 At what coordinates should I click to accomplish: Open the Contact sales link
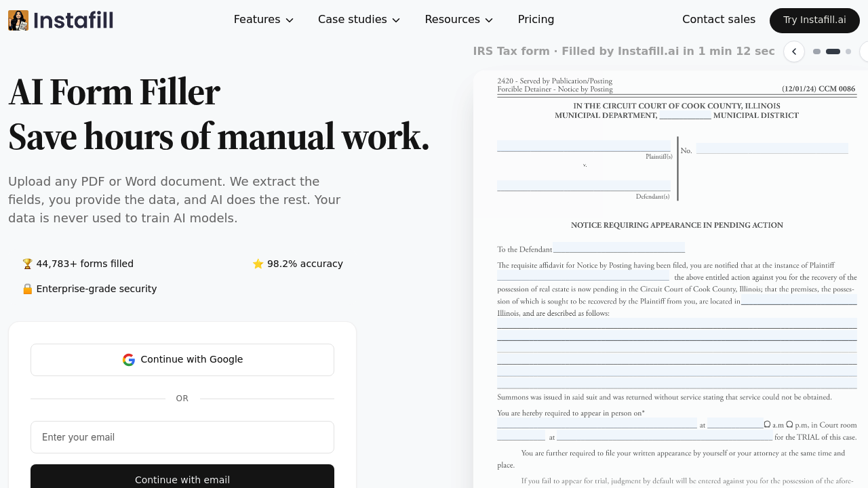tap(718, 20)
